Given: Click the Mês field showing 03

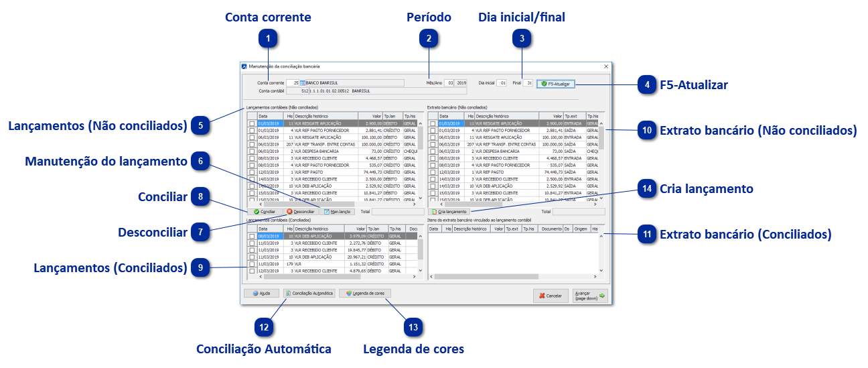Looking at the screenshot, I should click(x=449, y=83).
